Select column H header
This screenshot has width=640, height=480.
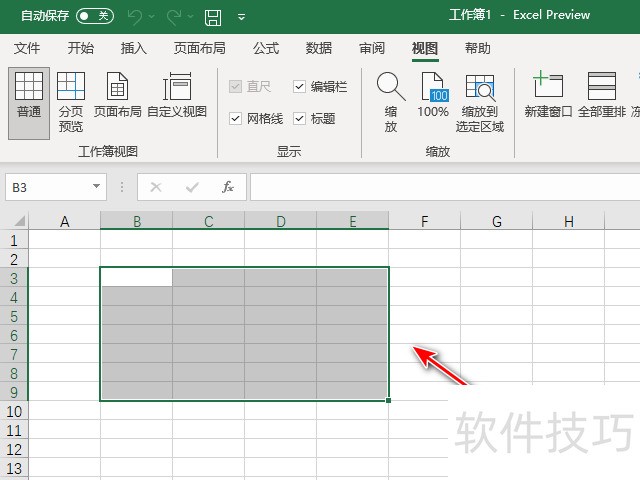[x=569, y=222]
